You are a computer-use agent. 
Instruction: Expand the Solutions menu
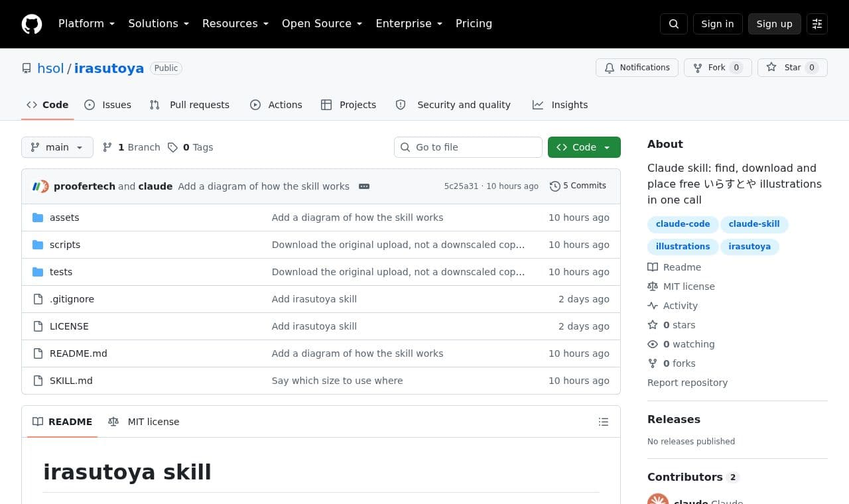159,24
